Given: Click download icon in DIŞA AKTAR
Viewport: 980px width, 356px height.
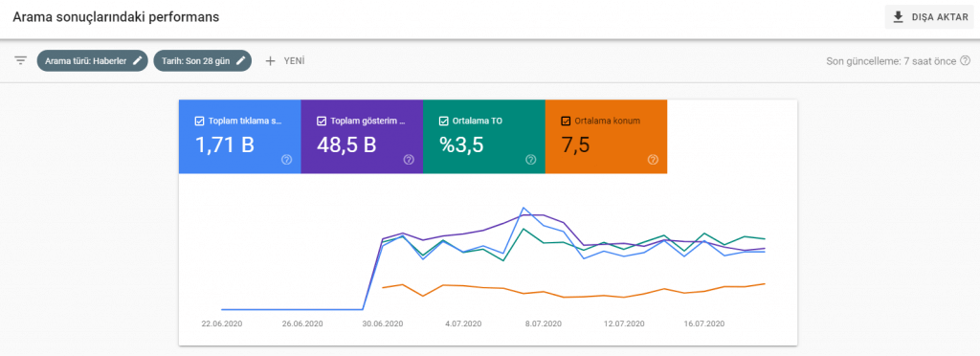Looking at the screenshot, I should [x=899, y=17].
